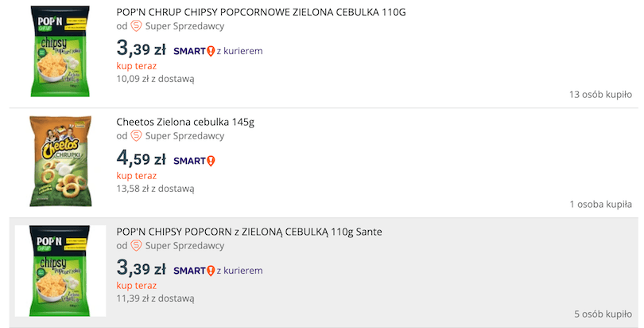The image size is (644, 328).
Task: Click 'Super Sprzedawcy' text on Cheetos listing
Action: 184,135
